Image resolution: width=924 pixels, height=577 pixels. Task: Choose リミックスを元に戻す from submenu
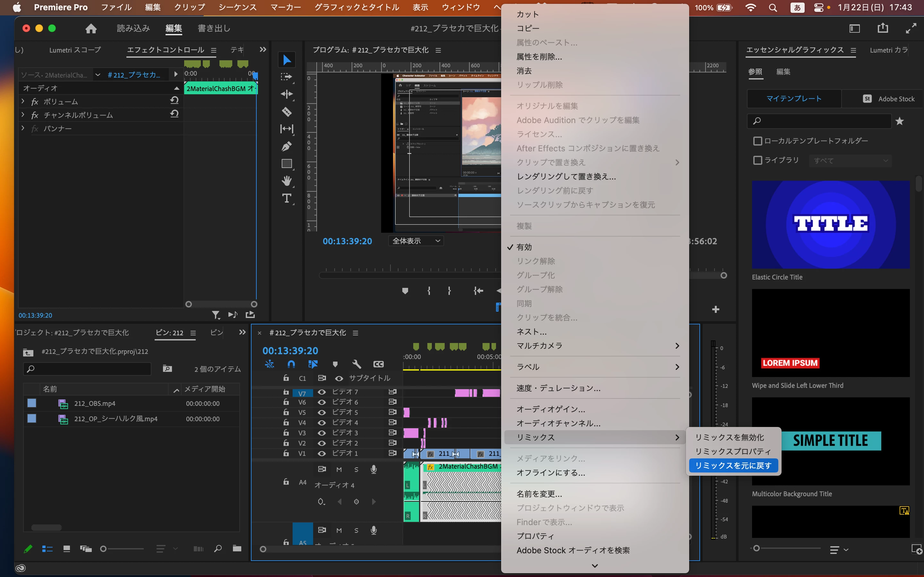click(x=733, y=465)
